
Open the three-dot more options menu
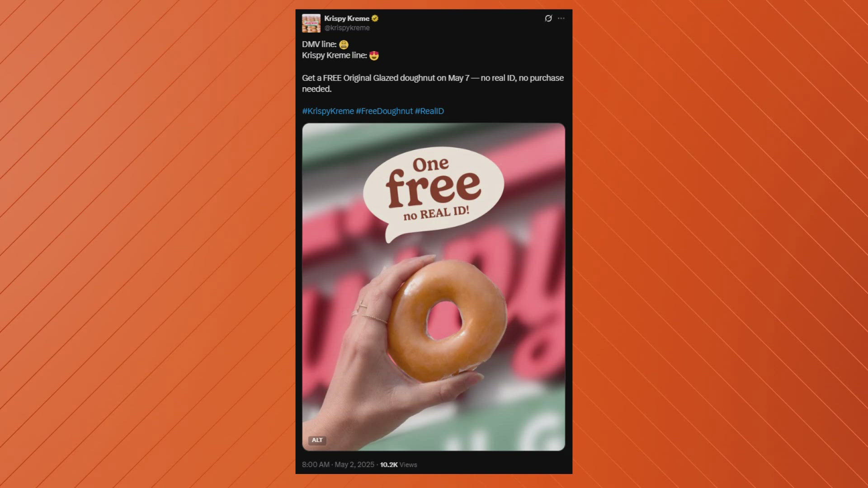[561, 19]
